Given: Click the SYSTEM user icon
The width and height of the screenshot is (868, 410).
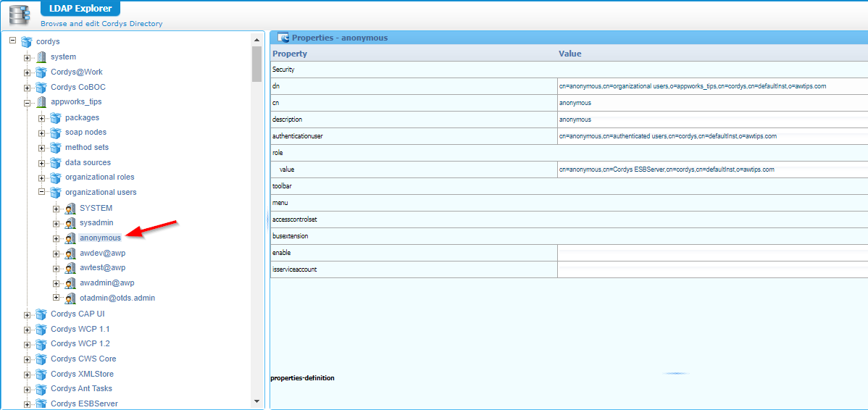Looking at the screenshot, I should (70, 209).
